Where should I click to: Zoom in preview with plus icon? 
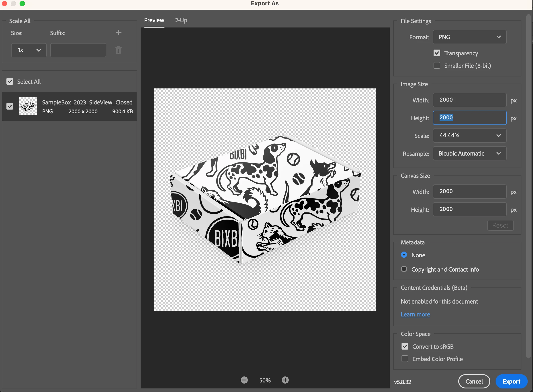pos(285,380)
